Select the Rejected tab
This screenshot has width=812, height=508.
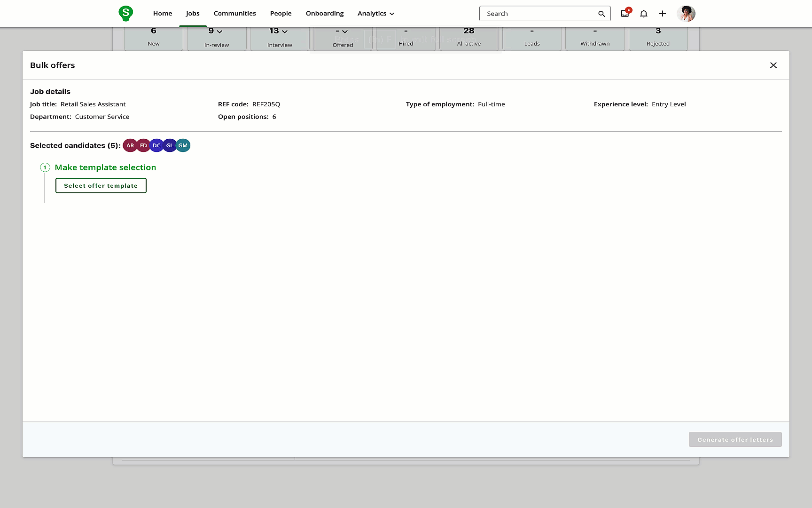click(x=658, y=38)
